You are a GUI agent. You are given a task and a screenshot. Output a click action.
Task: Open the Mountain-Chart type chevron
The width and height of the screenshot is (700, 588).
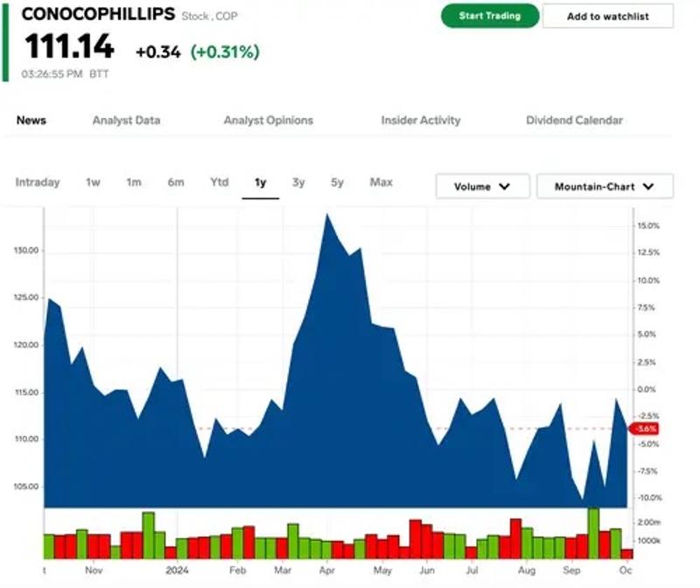647,185
